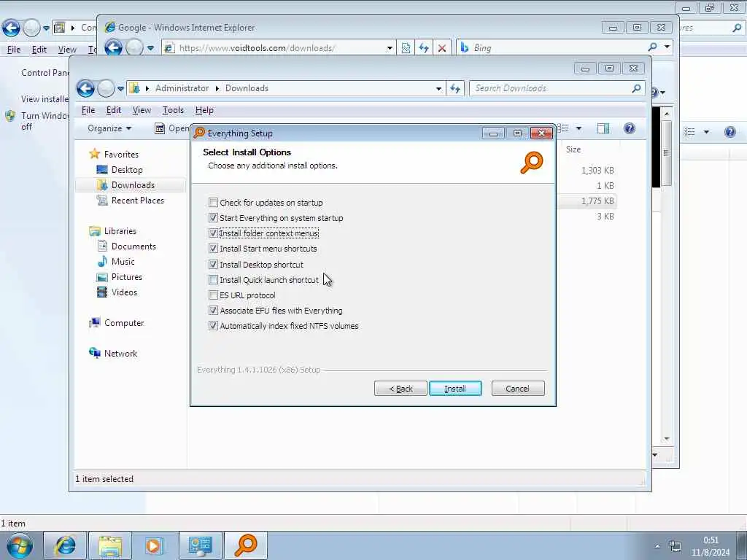Open the View menu in Downloads window
747x560 pixels.
point(142,110)
